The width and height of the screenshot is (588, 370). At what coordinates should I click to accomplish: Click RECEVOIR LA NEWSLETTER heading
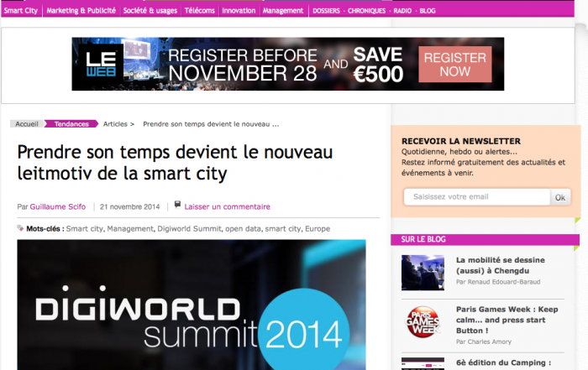(x=461, y=141)
